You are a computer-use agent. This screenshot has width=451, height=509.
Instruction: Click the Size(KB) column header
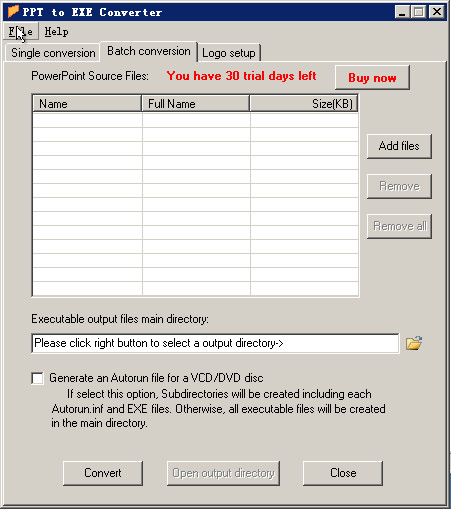[304, 104]
